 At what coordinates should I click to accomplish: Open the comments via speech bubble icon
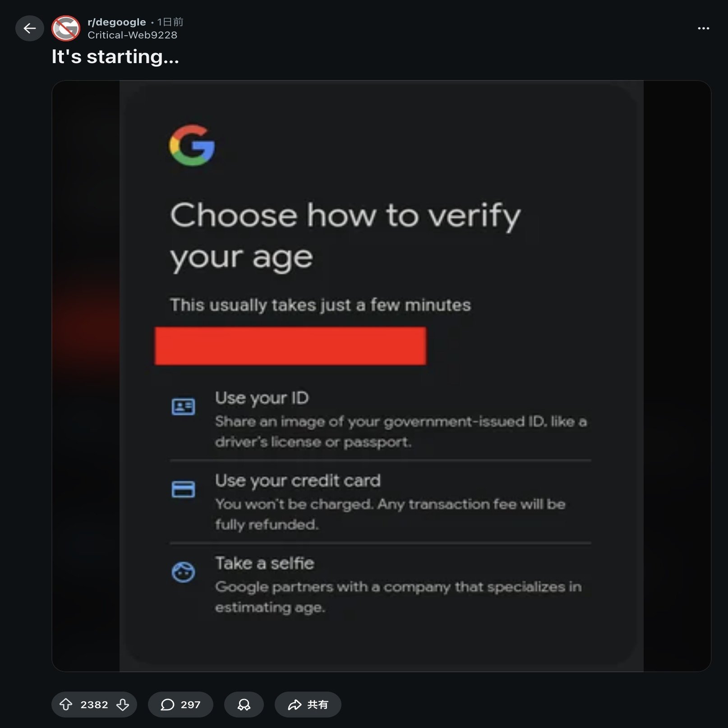point(167,704)
